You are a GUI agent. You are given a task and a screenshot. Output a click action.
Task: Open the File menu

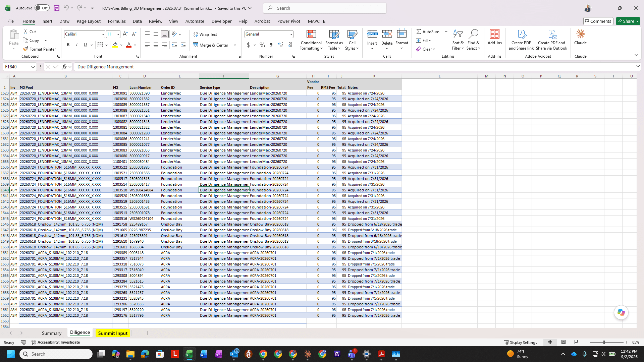click(x=10, y=21)
